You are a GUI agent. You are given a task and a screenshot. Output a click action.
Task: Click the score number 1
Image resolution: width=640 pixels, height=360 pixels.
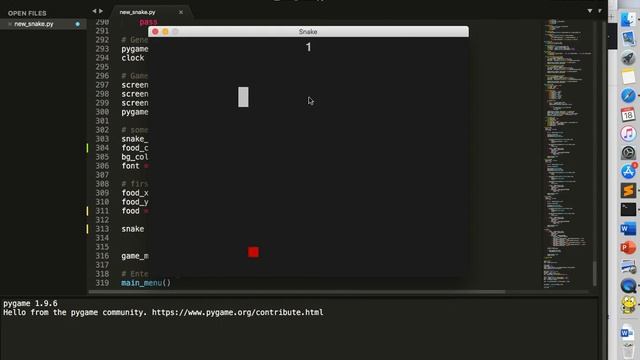tap(309, 47)
